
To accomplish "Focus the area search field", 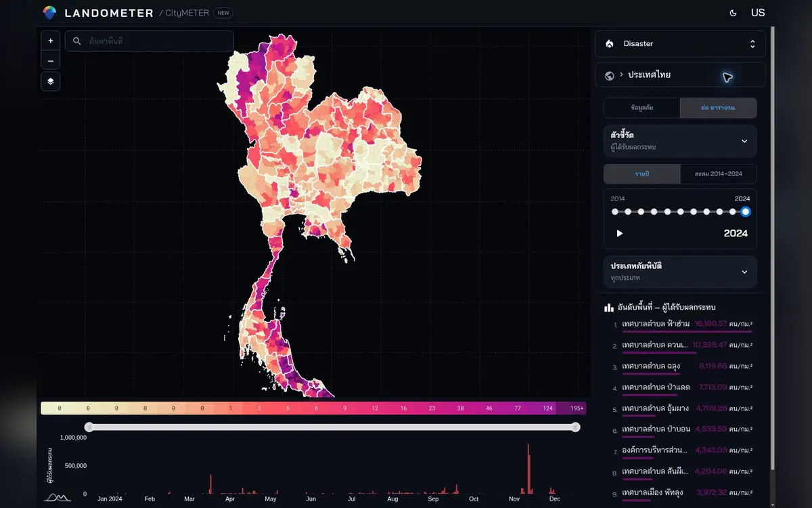I will pyautogui.click(x=150, y=41).
